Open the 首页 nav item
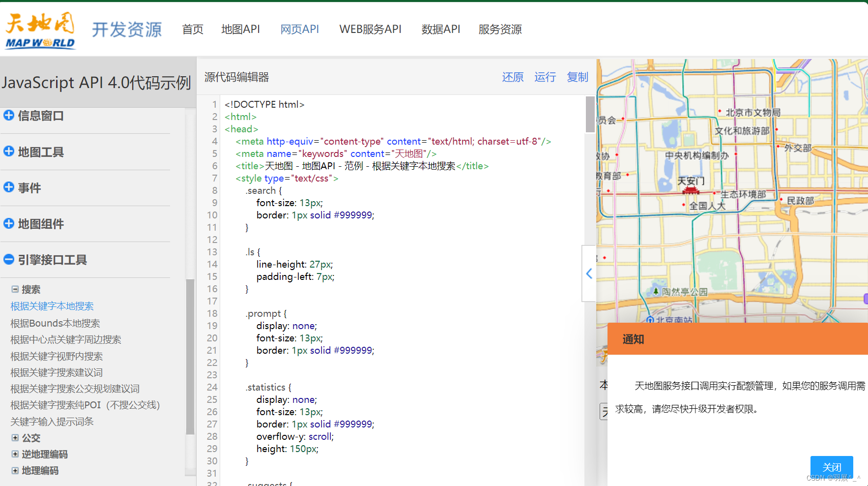 [x=193, y=30]
